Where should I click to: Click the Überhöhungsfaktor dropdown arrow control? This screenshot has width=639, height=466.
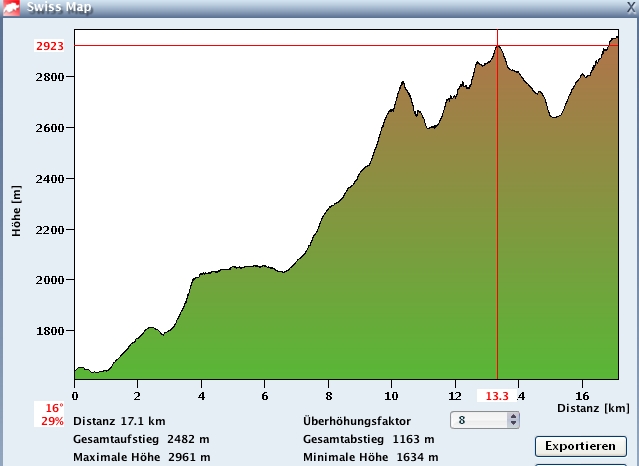tap(513, 421)
